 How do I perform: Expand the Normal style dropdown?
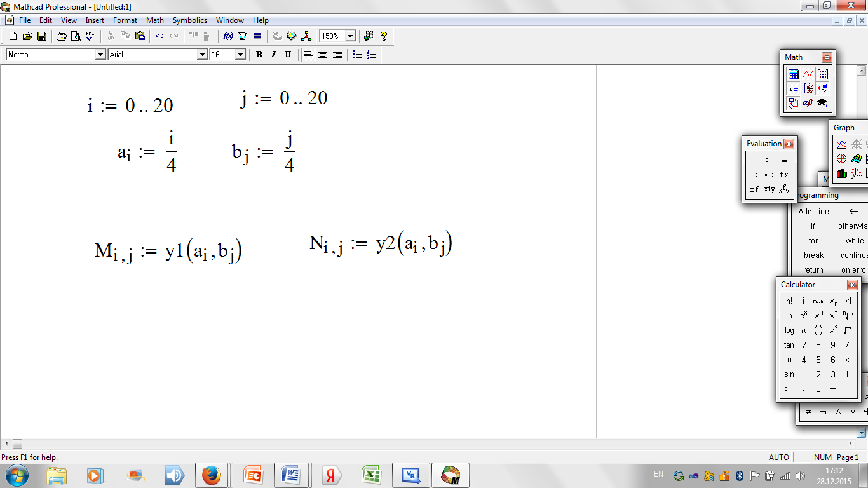100,55
